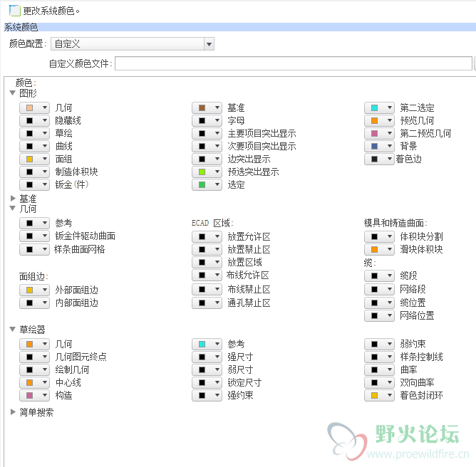The image size is (476, 467).
Task: Collapse the 几何 section
Action: (x=12, y=209)
